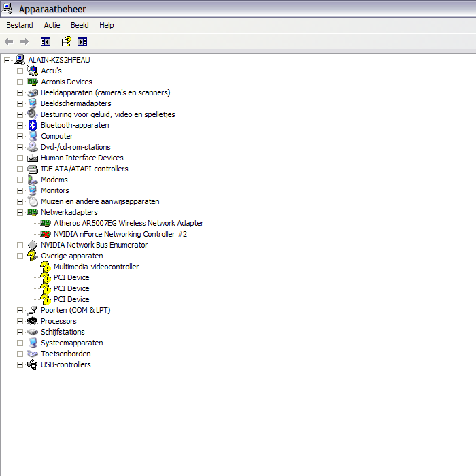Select Poorten (COM & LPT) entry

(x=75, y=310)
